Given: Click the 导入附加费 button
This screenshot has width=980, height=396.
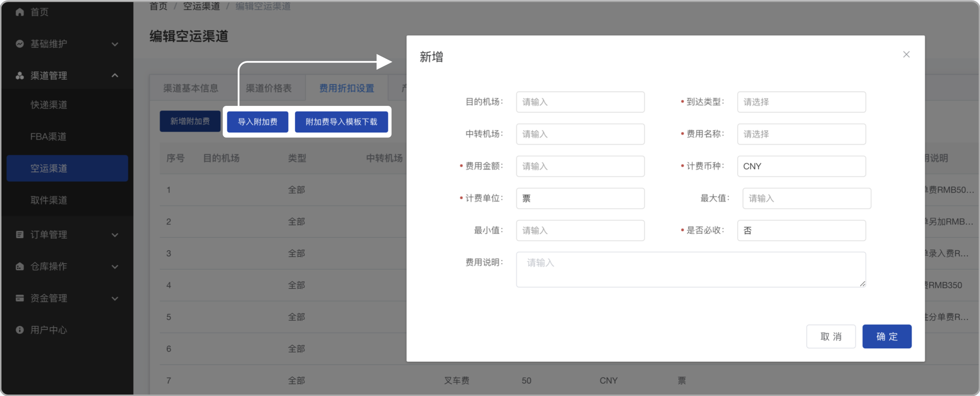Looking at the screenshot, I should tap(257, 122).
